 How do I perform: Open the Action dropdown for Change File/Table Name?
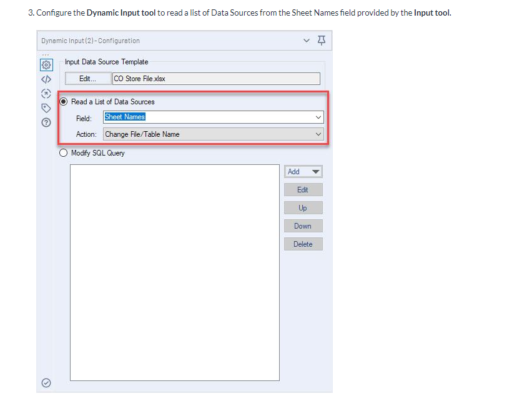pyautogui.click(x=212, y=134)
